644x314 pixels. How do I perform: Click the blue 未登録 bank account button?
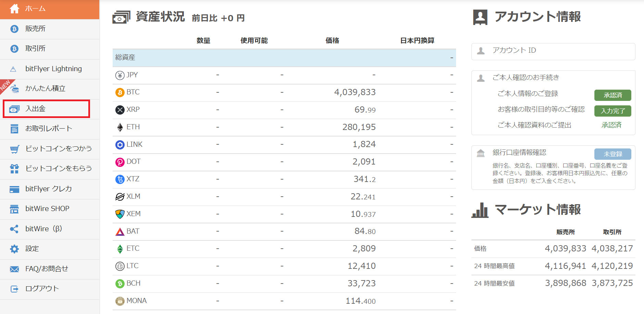coord(613,154)
